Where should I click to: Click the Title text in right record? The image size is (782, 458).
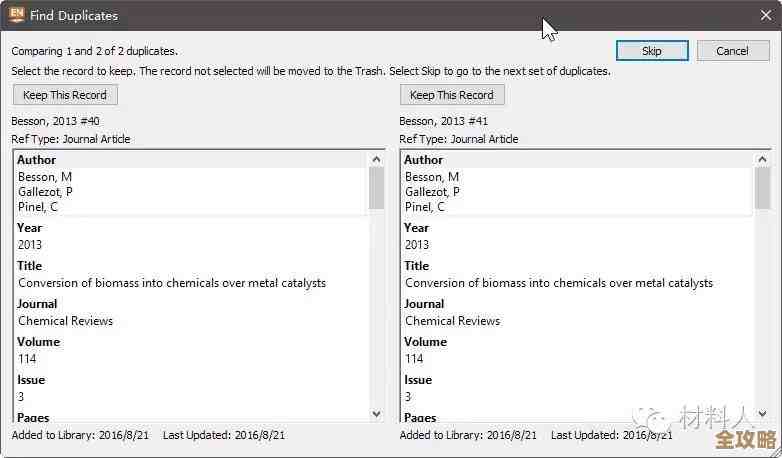[559, 283]
